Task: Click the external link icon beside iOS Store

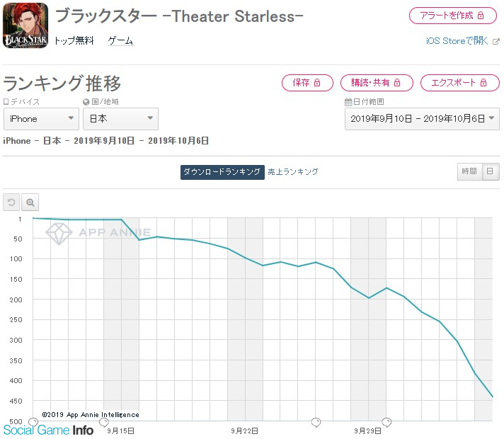Action: click(x=496, y=41)
